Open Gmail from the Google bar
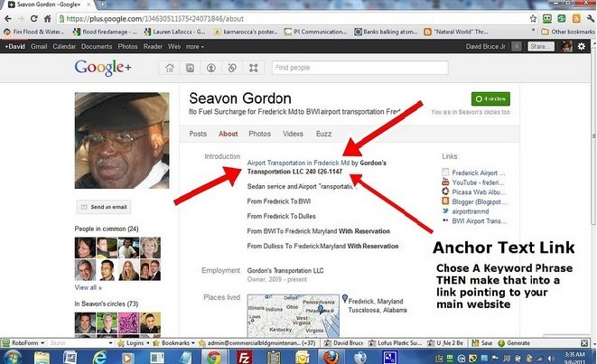The width and height of the screenshot is (597, 364). point(39,46)
